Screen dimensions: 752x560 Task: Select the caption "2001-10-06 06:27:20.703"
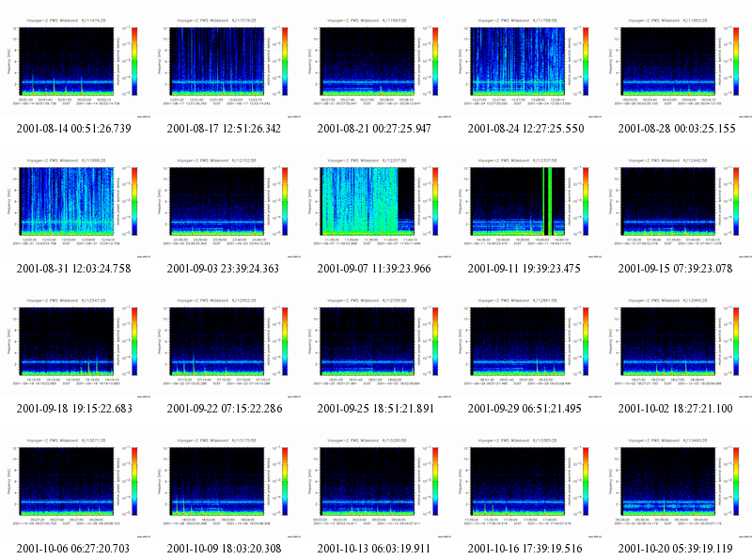pos(73,549)
